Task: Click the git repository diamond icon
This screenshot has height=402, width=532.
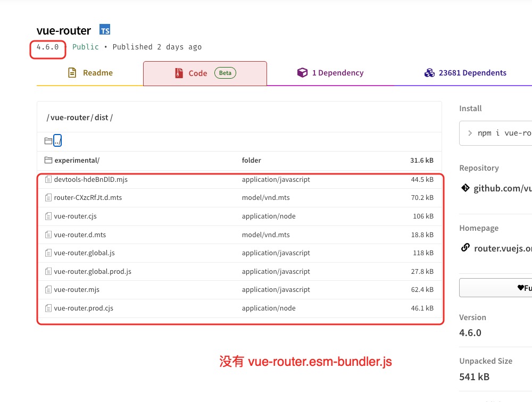Action: (465, 188)
